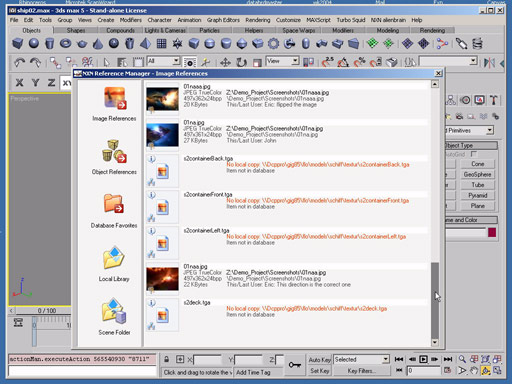Image resolution: width=512 pixels, height=384 pixels.
Task: Toggle Auto Key animation mode
Action: click(x=319, y=360)
